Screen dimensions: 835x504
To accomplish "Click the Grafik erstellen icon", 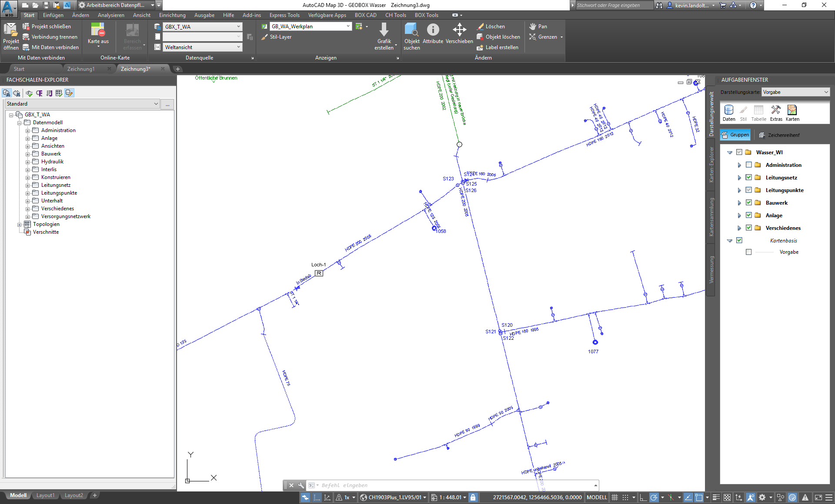I will [x=384, y=36].
